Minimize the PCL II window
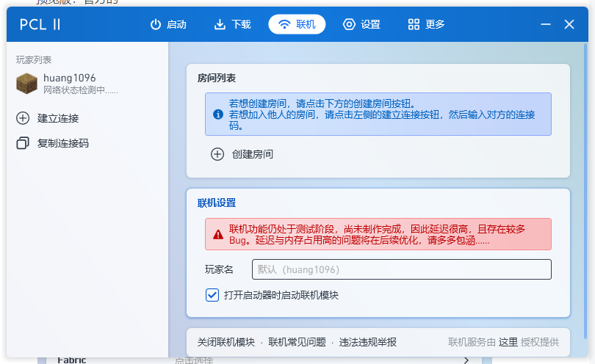 546,24
